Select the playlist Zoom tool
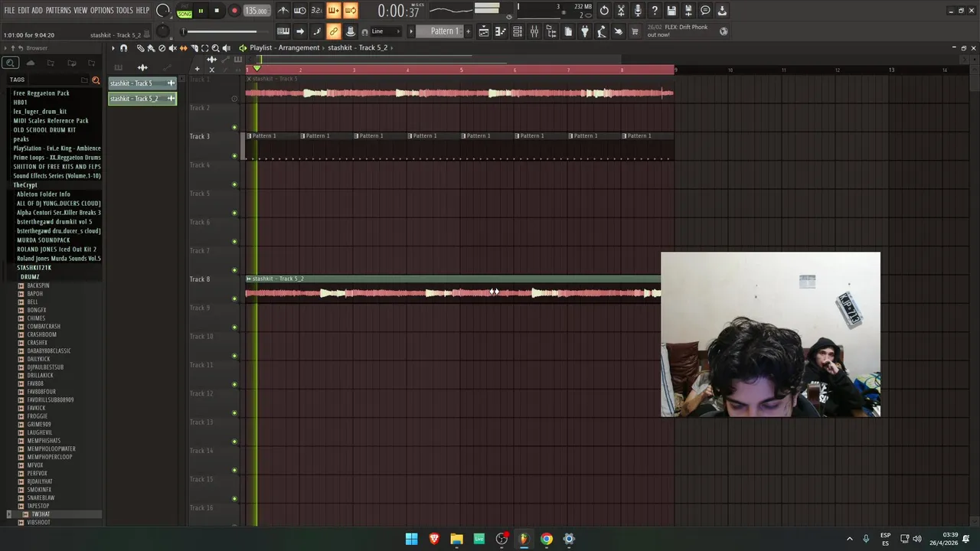 click(x=215, y=48)
